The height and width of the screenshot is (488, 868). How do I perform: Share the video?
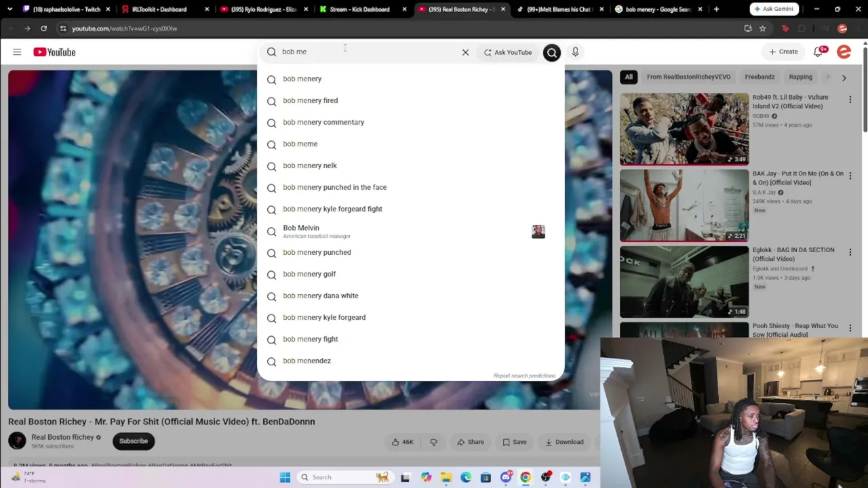[x=470, y=442]
